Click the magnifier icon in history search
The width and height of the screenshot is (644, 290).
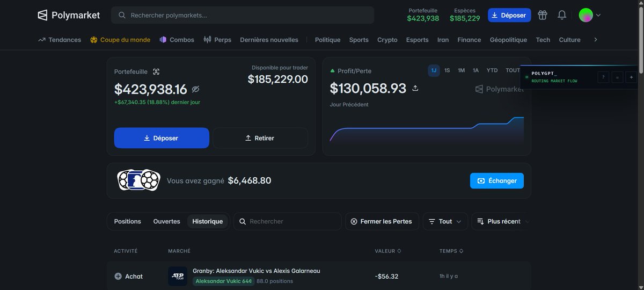(243, 221)
